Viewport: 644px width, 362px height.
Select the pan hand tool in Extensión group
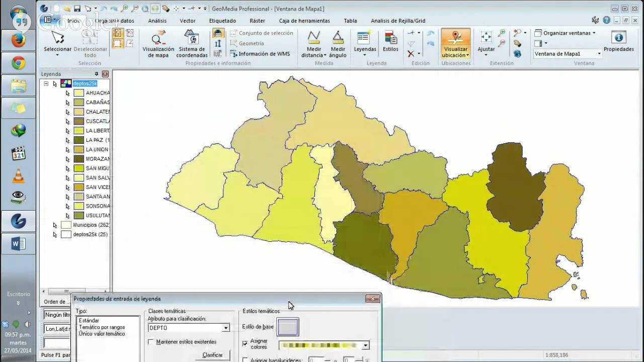click(x=517, y=43)
